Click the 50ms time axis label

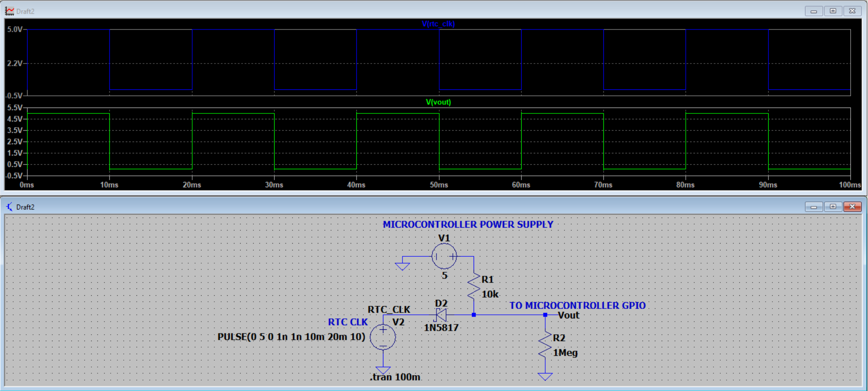439,185
